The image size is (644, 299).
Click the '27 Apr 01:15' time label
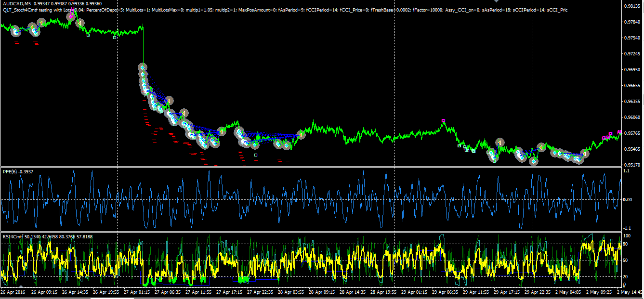[137, 292]
